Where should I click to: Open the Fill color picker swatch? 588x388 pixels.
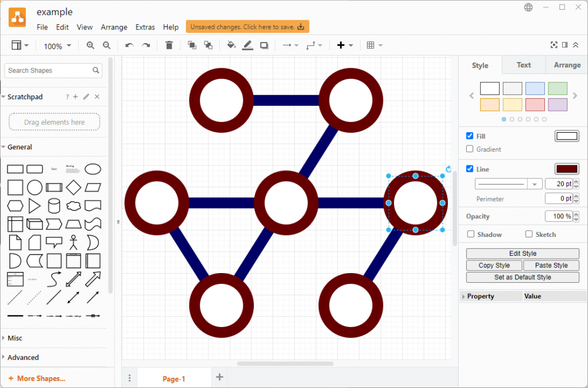click(x=567, y=136)
